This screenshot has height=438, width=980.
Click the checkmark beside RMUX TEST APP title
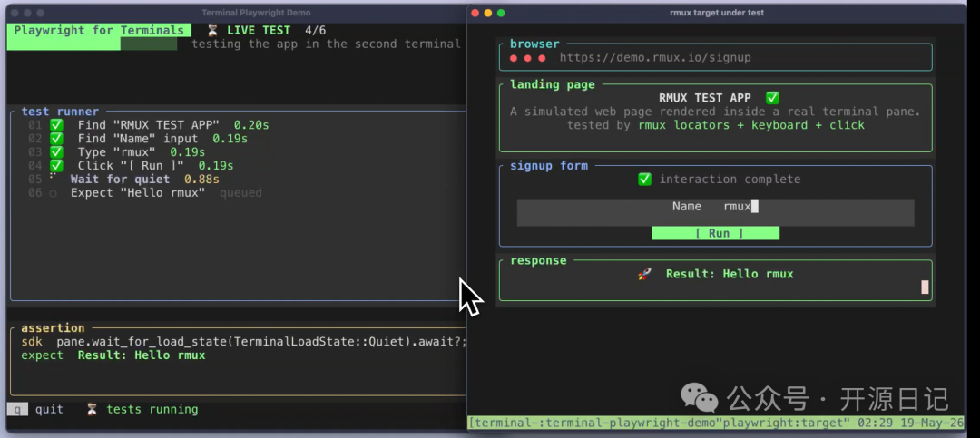click(x=772, y=98)
